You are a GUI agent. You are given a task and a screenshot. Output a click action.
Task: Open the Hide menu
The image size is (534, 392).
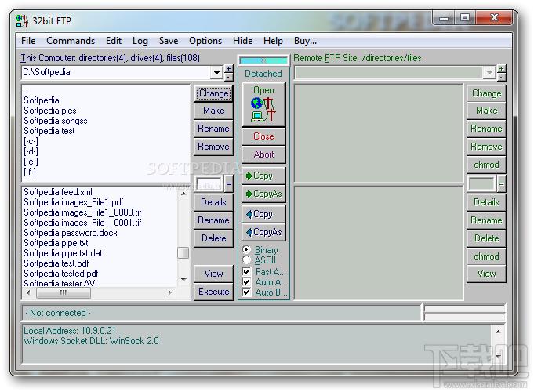click(242, 41)
